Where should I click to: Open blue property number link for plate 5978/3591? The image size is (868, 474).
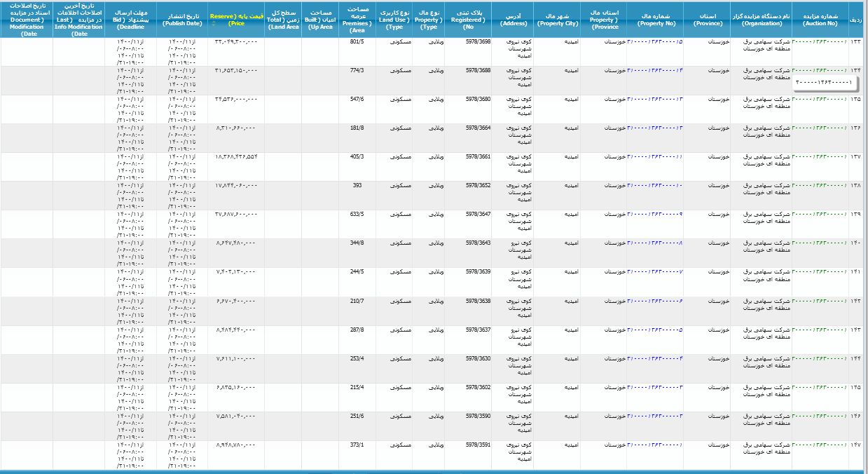click(x=655, y=445)
